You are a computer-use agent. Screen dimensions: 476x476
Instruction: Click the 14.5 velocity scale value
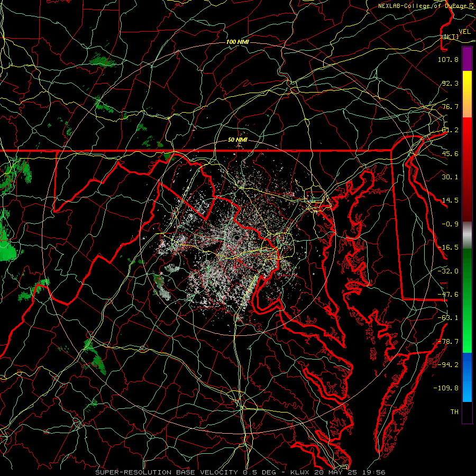450,200
